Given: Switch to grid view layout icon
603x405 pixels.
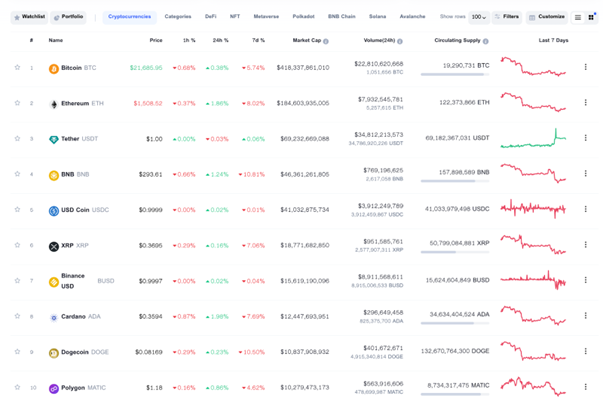Looking at the screenshot, I should [x=591, y=17].
